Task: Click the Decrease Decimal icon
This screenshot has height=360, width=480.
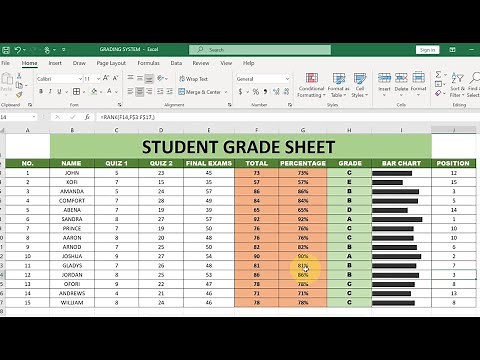Action: [x=286, y=91]
